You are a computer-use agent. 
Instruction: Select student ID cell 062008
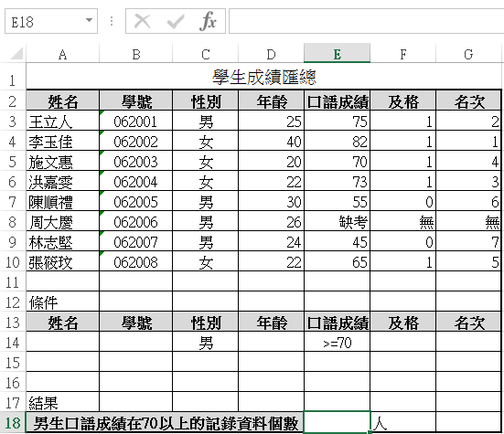136,261
